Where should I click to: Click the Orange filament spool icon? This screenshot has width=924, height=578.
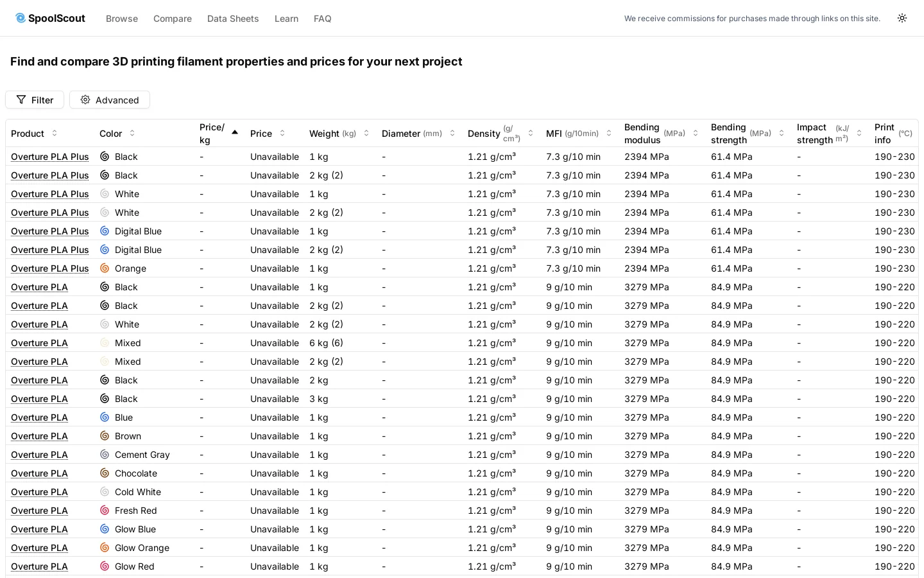pyautogui.click(x=105, y=268)
